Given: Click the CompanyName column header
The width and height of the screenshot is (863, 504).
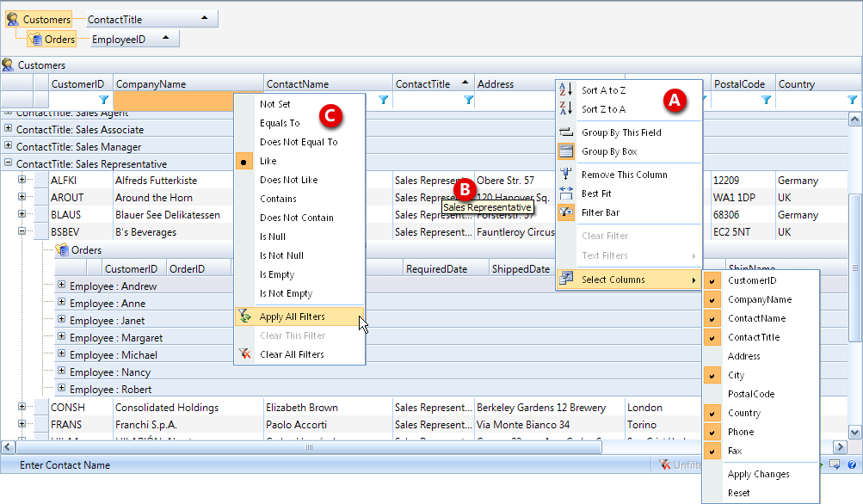Looking at the screenshot, I should click(x=188, y=83).
